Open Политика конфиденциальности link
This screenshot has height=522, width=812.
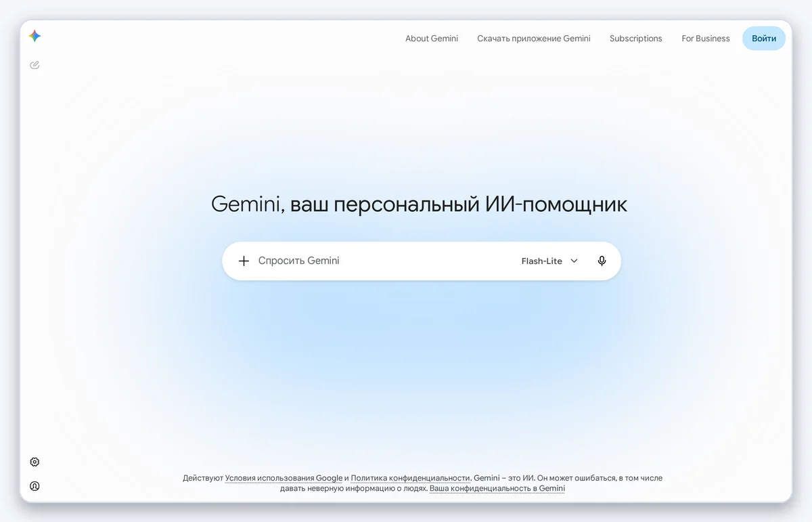click(x=410, y=478)
